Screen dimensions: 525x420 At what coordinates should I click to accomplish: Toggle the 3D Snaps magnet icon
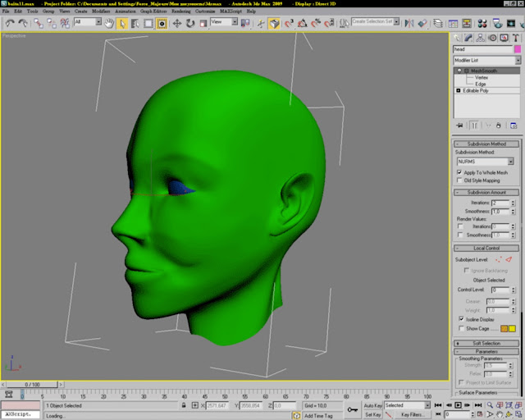(x=289, y=24)
